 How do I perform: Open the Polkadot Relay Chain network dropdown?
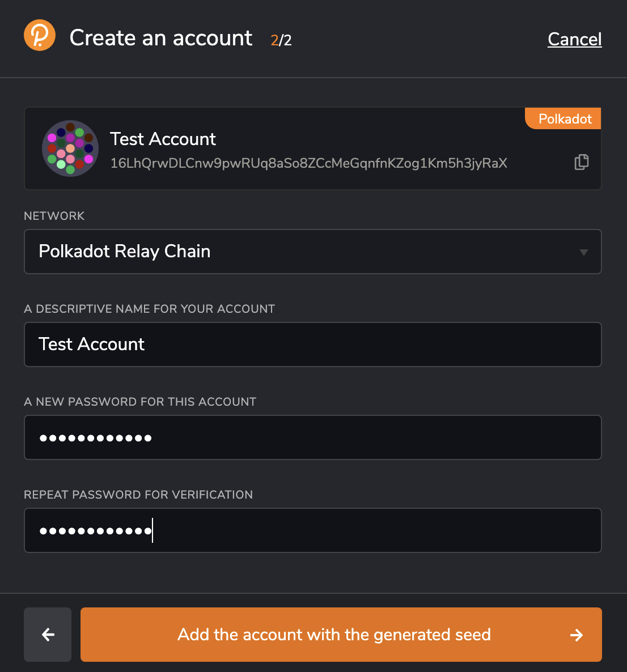pyautogui.click(x=312, y=252)
